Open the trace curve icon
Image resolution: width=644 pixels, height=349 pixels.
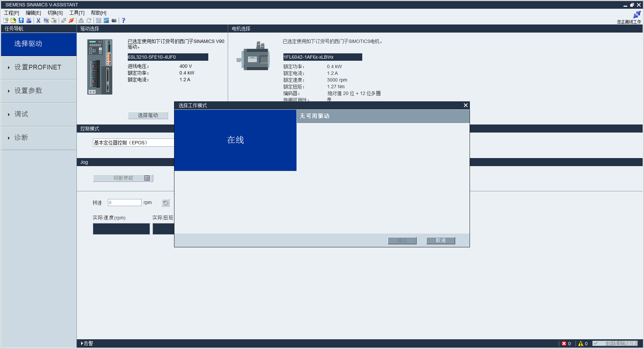pyautogui.click(x=106, y=20)
